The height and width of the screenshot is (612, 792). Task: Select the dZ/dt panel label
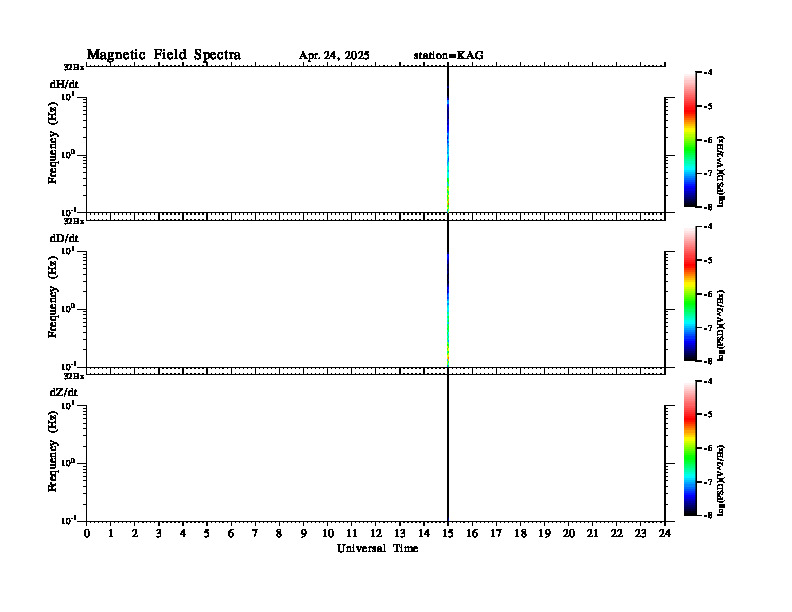point(64,392)
